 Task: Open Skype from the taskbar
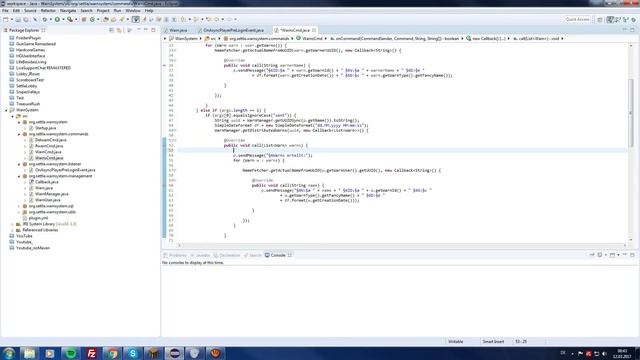133,353
